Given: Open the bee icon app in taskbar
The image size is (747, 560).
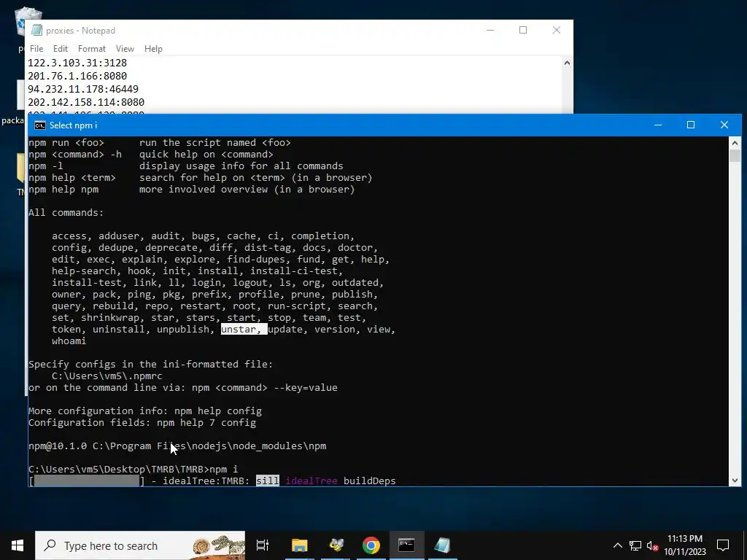Looking at the screenshot, I should tap(336, 545).
